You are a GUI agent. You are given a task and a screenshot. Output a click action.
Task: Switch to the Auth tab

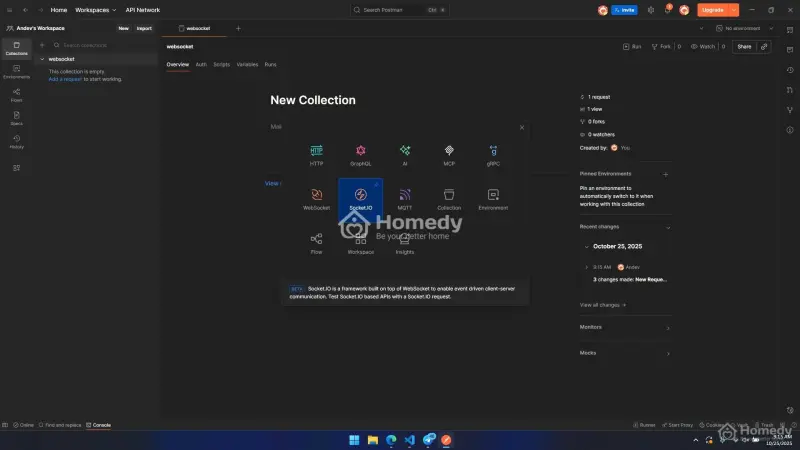point(201,64)
